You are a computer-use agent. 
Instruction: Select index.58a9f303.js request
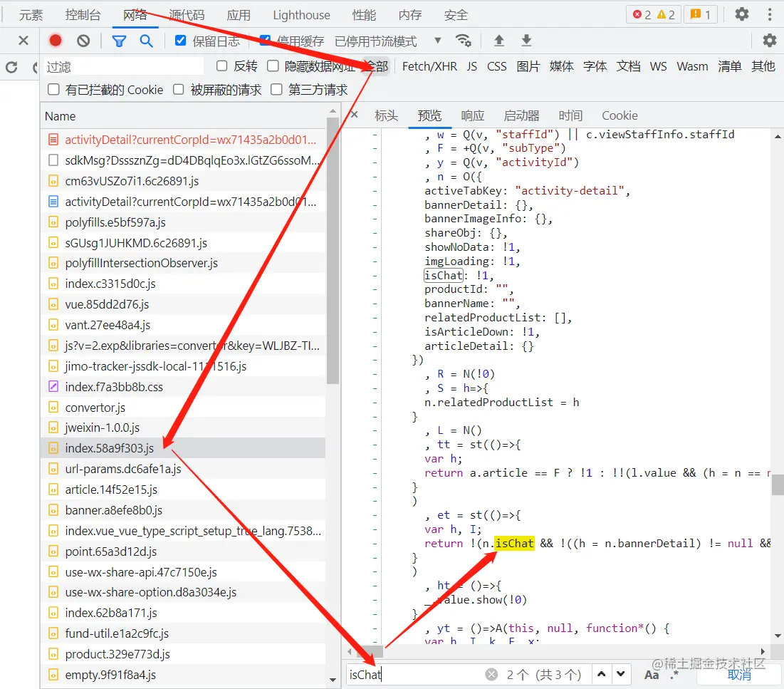click(x=182, y=448)
